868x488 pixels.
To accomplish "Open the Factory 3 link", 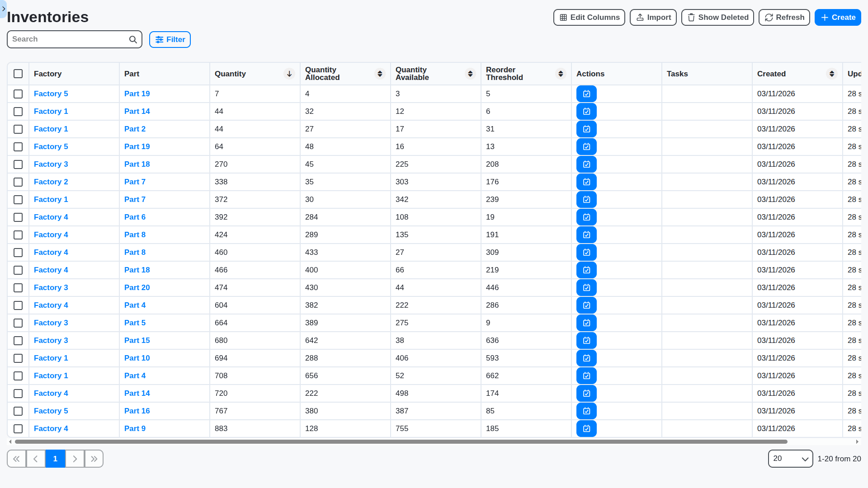I will point(51,164).
